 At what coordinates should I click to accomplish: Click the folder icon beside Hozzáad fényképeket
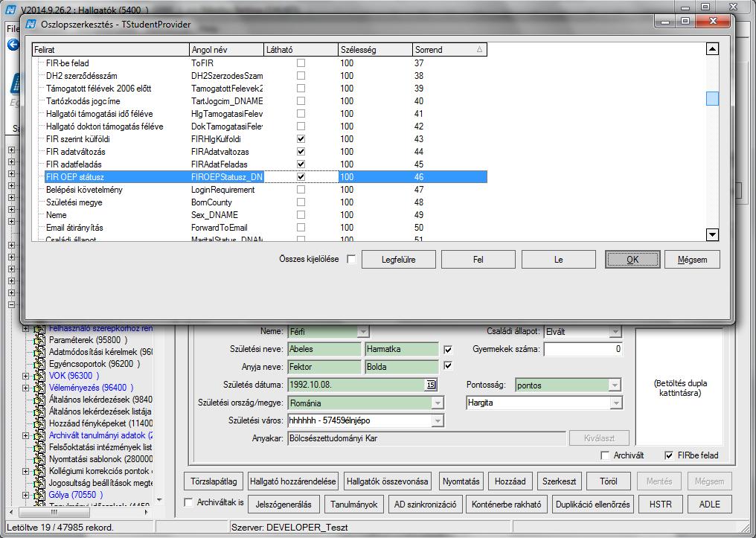point(39,423)
